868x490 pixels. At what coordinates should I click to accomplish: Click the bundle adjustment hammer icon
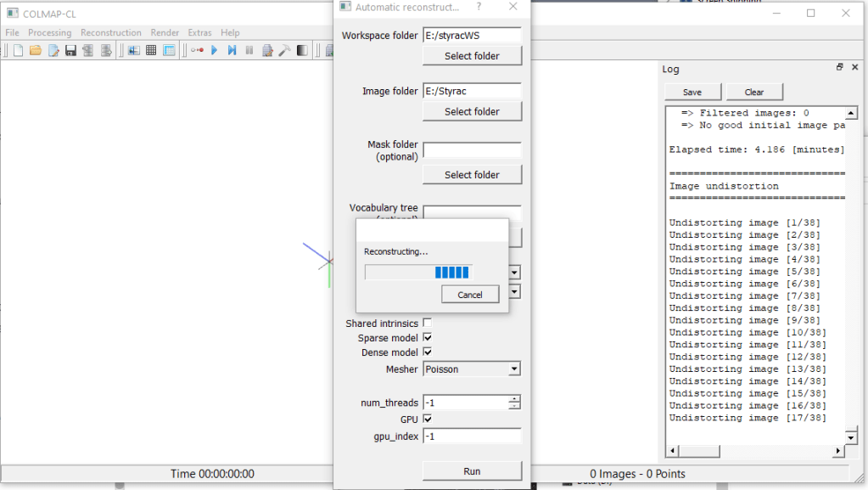pyautogui.click(x=284, y=51)
